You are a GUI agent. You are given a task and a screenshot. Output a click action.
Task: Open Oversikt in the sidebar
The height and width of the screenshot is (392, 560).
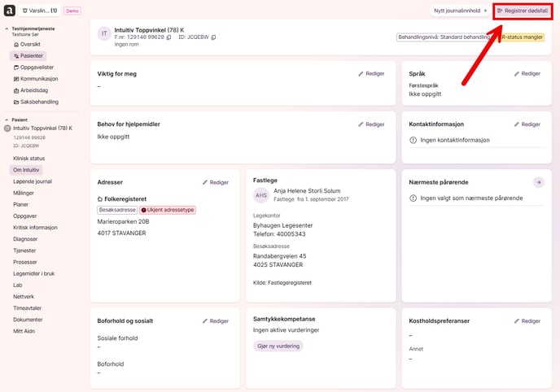(x=29, y=44)
